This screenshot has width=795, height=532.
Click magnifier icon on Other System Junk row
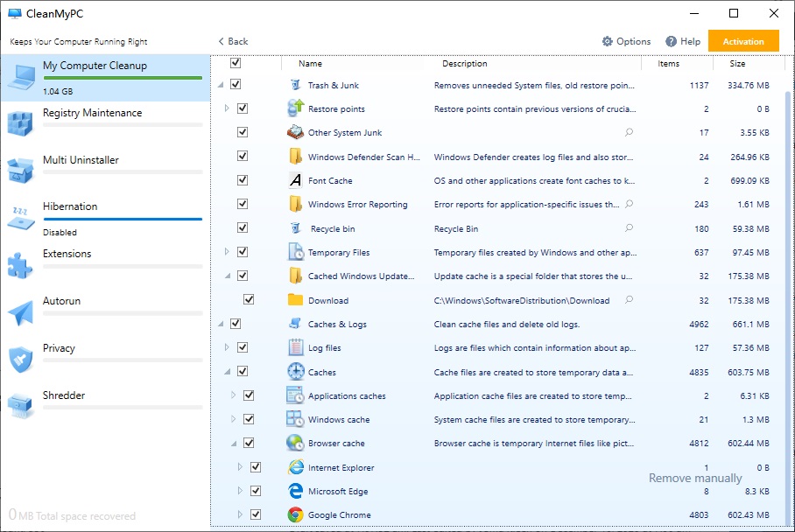[629, 132]
